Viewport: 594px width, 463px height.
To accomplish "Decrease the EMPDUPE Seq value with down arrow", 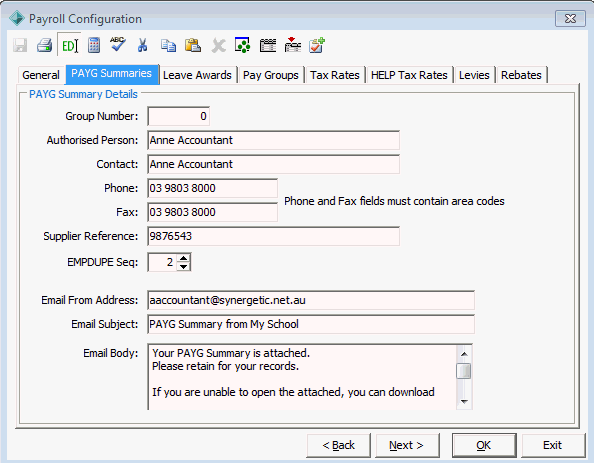I will point(184,266).
